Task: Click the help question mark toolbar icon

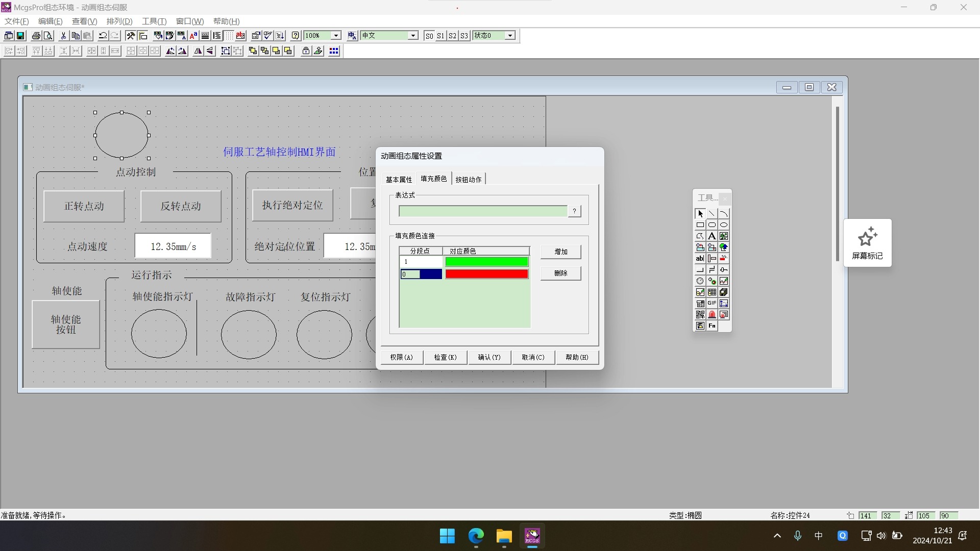Action: [296, 36]
